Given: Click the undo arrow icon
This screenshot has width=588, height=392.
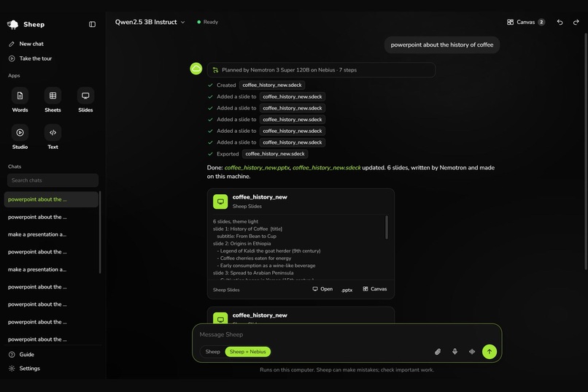Looking at the screenshot, I should point(560,22).
